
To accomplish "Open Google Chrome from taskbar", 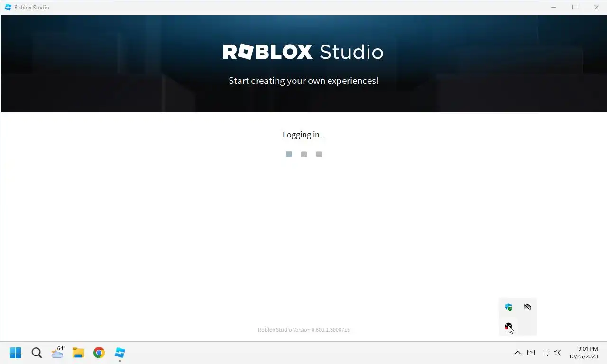I will pos(99,353).
